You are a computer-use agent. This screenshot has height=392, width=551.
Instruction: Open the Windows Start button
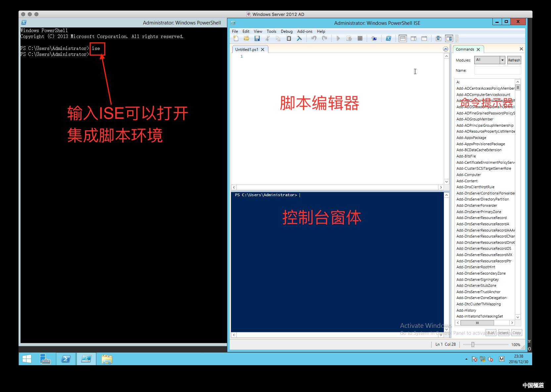[26, 359]
